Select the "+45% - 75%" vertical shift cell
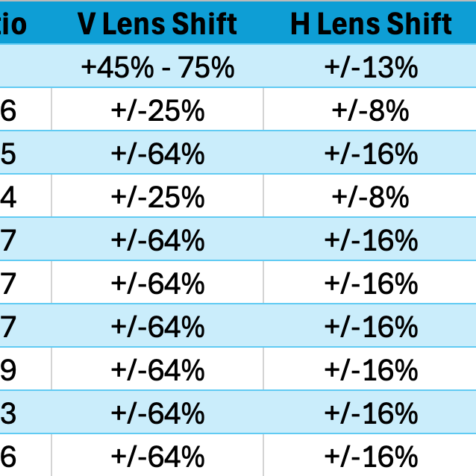Image resolution: width=476 pixels, height=476 pixels. click(157, 68)
